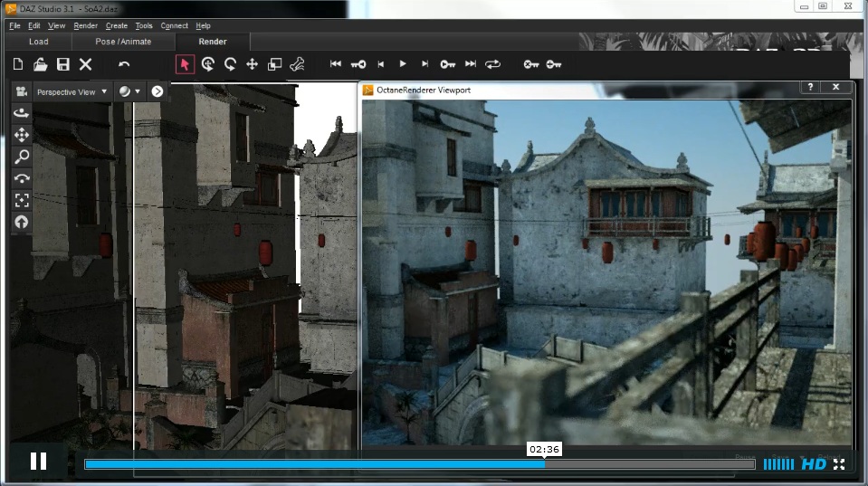Screen dimensions: 868x486
Task: Click the X delete icon in toolbar
Action: coord(85,64)
